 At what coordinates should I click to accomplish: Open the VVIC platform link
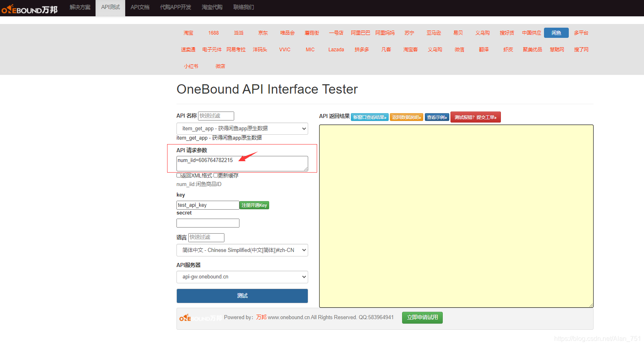285,50
